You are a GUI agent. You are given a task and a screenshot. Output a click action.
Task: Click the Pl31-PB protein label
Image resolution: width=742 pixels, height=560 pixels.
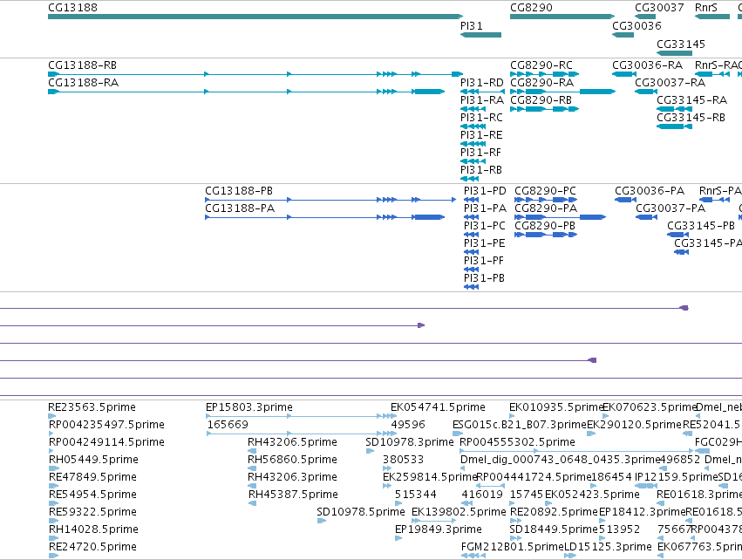[485, 278]
